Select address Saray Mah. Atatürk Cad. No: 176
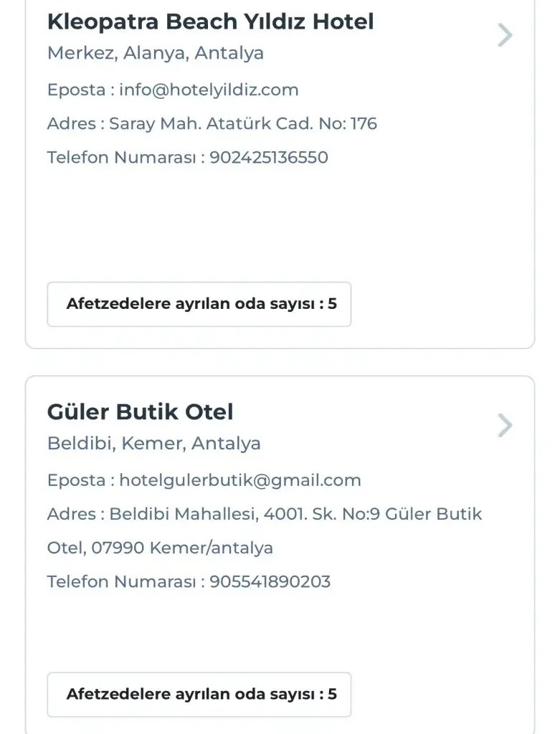 coord(243,124)
